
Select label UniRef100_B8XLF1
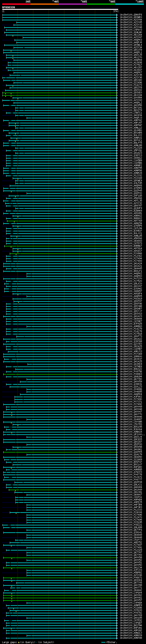click(x=131, y=271)
